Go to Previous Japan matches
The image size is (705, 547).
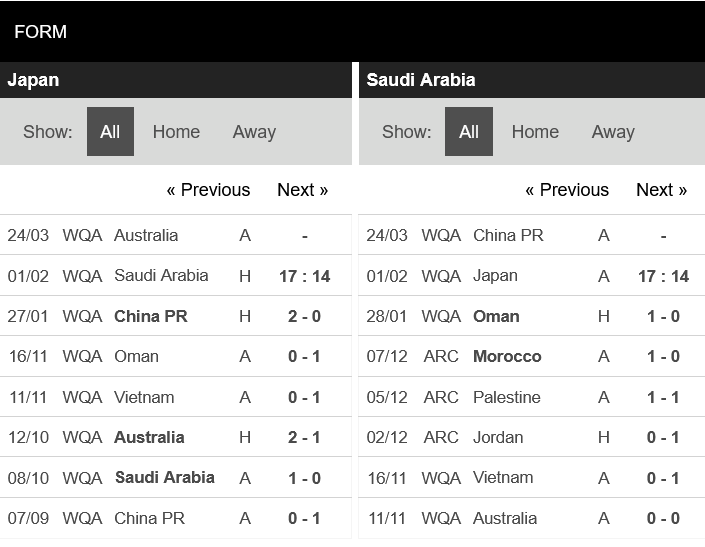point(208,190)
